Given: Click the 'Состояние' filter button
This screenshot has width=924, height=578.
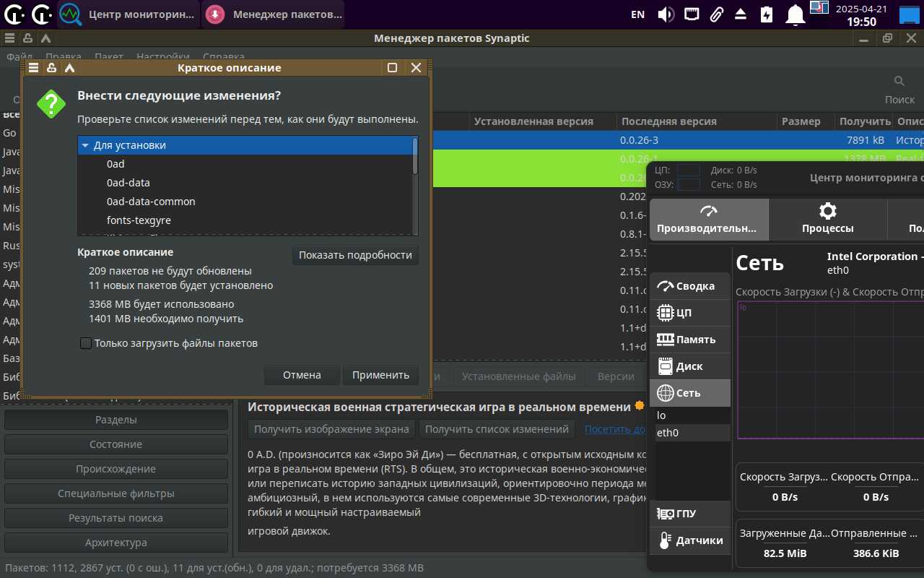Looking at the screenshot, I should (x=116, y=444).
